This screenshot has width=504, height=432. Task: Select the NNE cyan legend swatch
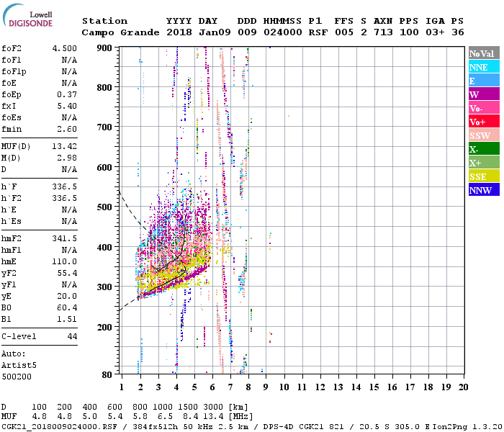click(x=484, y=67)
